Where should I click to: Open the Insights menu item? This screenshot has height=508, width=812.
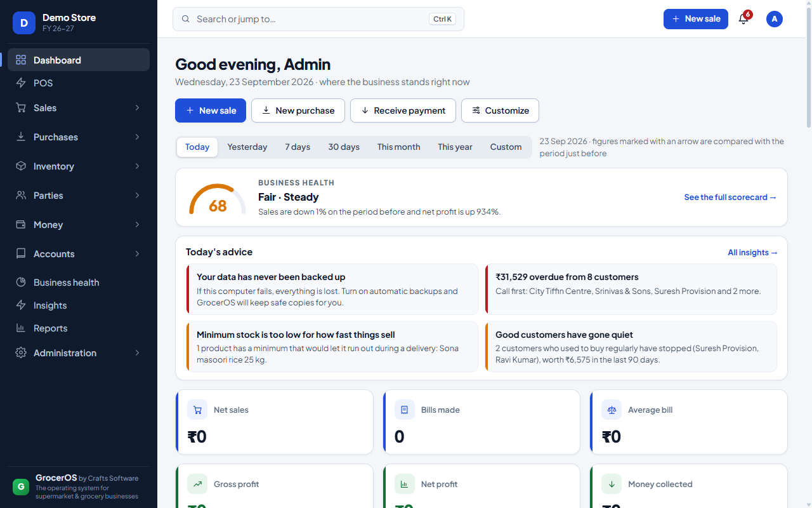(79, 305)
